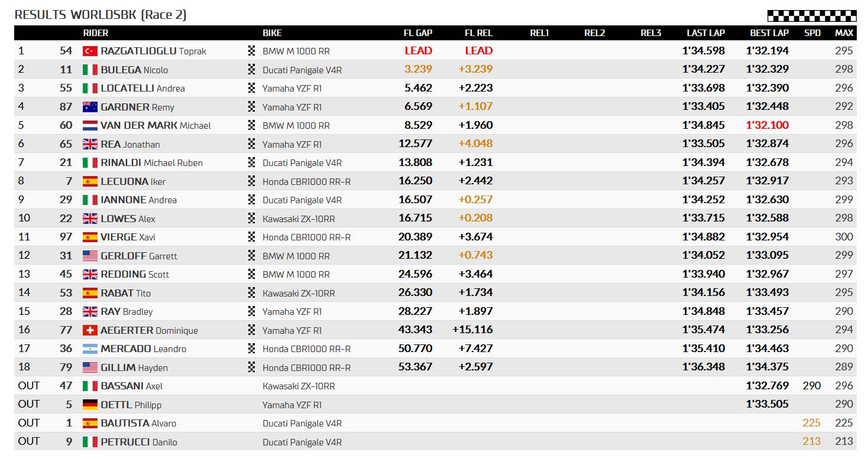This screenshot has width=868, height=459.
Task: Click the chequered flag icon in Razgatlioglu's row
Action: pos(252,51)
